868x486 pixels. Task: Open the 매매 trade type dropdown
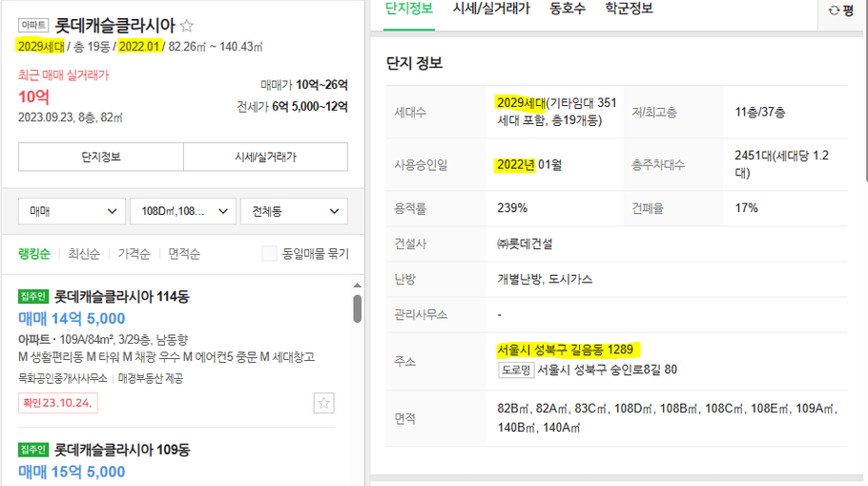(72, 211)
